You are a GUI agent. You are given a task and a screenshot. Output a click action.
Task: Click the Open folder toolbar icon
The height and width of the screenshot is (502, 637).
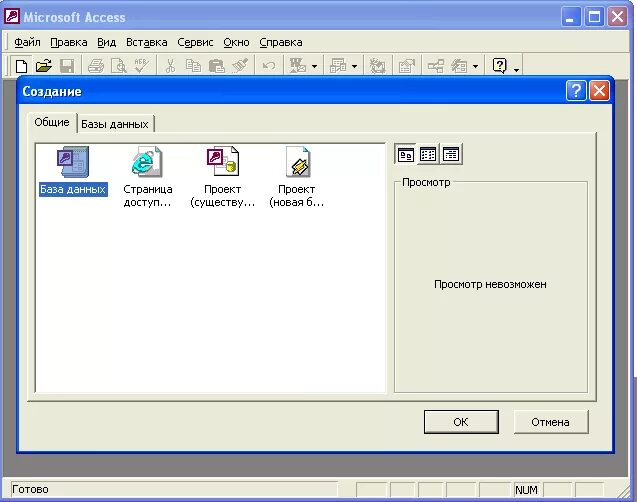click(x=44, y=65)
